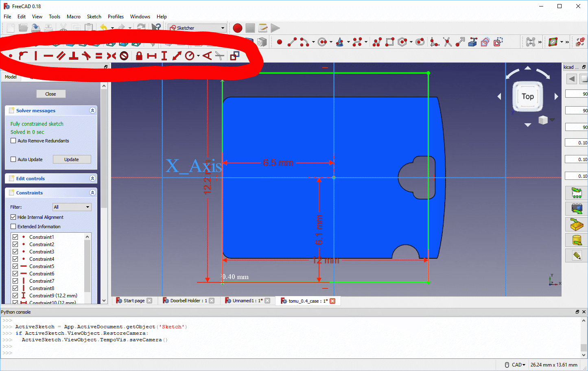The width and height of the screenshot is (588, 371).
Task: Select the Constrain coincident tool
Action: [x=11, y=56]
